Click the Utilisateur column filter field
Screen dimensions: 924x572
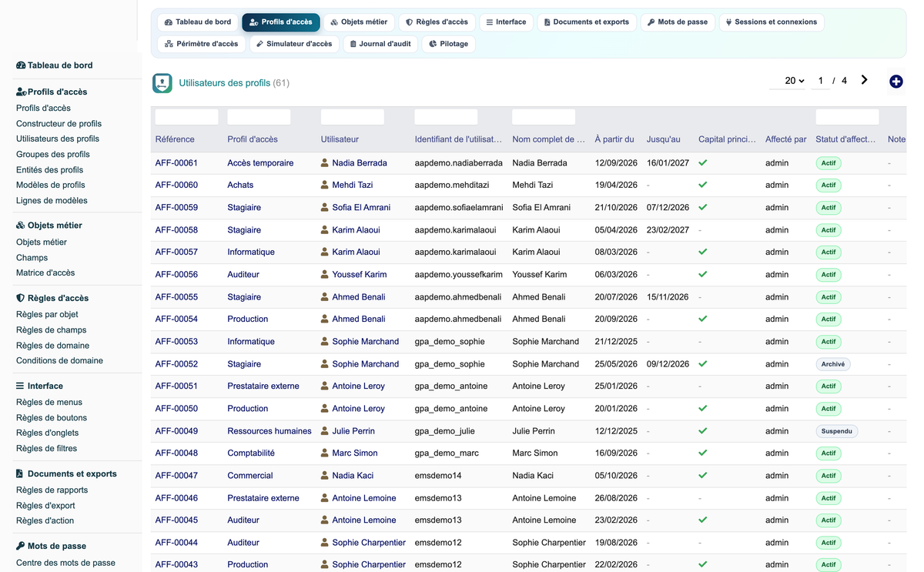[x=352, y=117]
